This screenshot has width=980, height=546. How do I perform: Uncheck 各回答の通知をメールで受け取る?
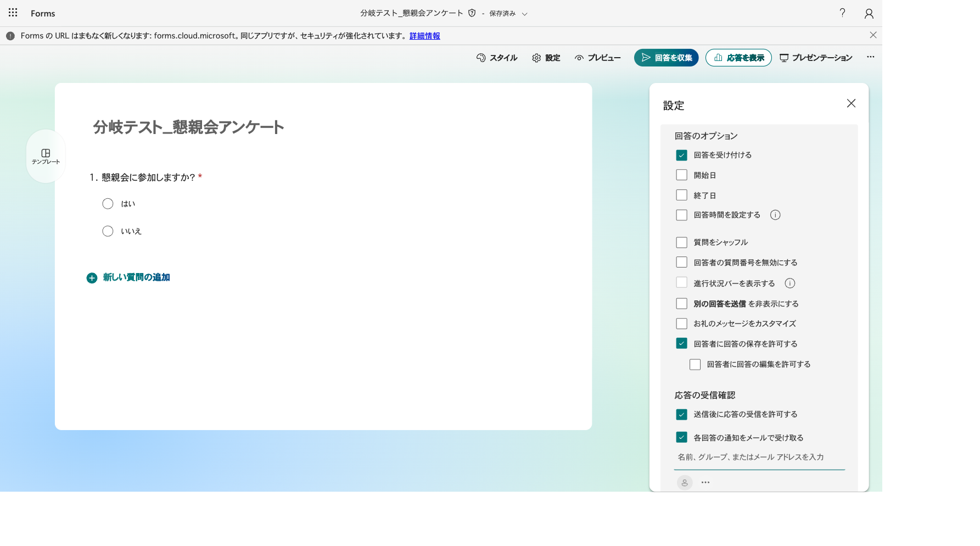(x=681, y=437)
